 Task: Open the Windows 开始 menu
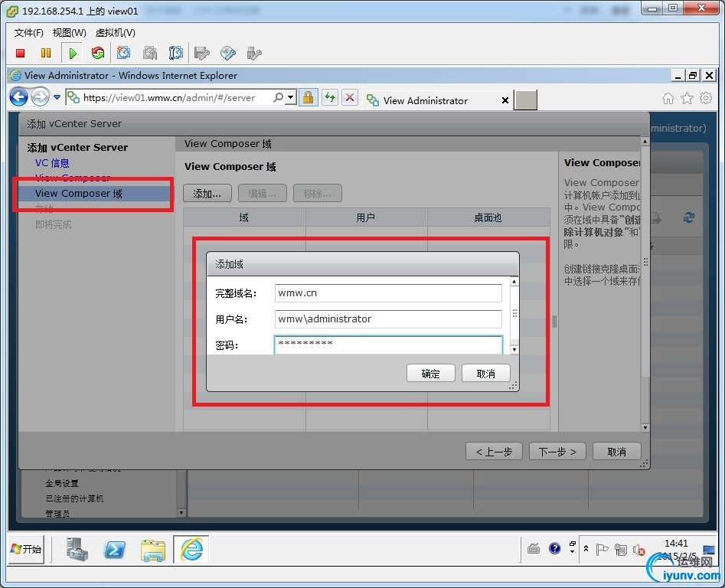26,549
